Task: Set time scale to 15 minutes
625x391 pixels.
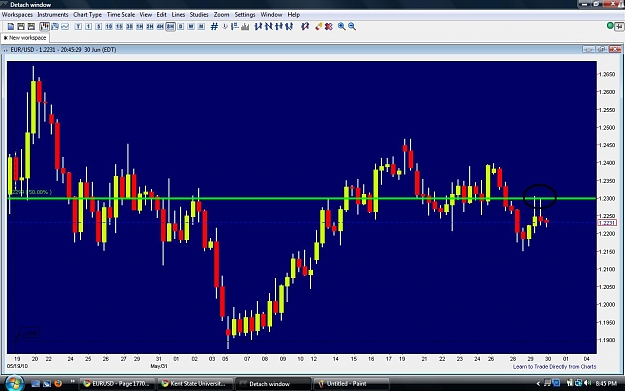Action: (x=119, y=27)
